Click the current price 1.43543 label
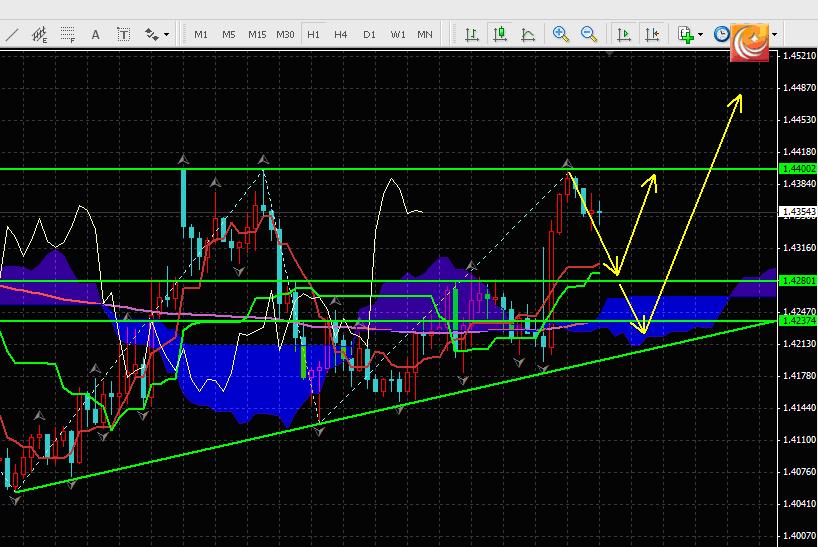The width and height of the screenshot is (818, 547). tap(799, 212)
